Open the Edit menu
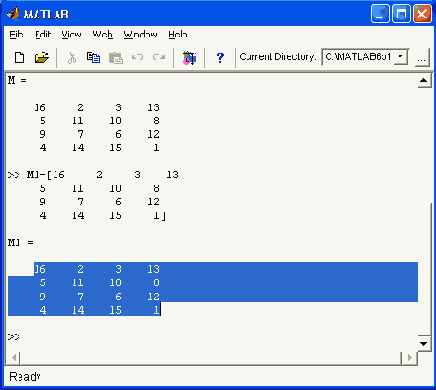Image resolution: width=436 pixels, height=390 pixels. click(43, 34)
